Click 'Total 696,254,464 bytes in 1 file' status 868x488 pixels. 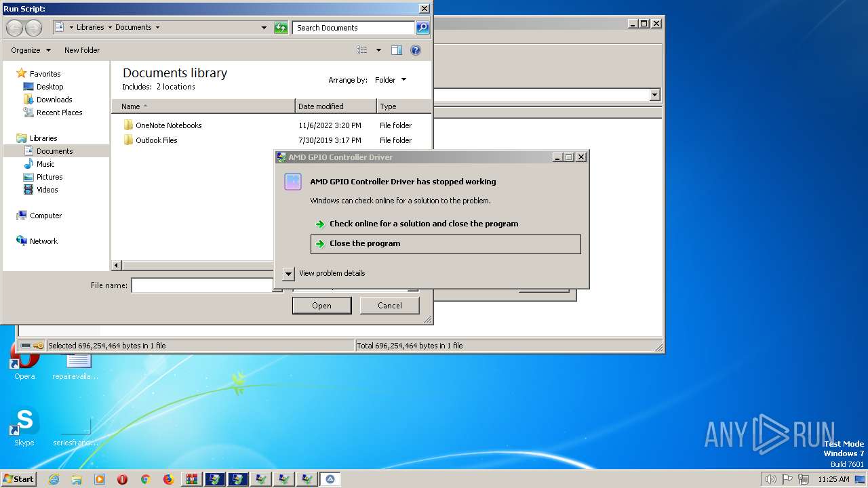[410, 346]
